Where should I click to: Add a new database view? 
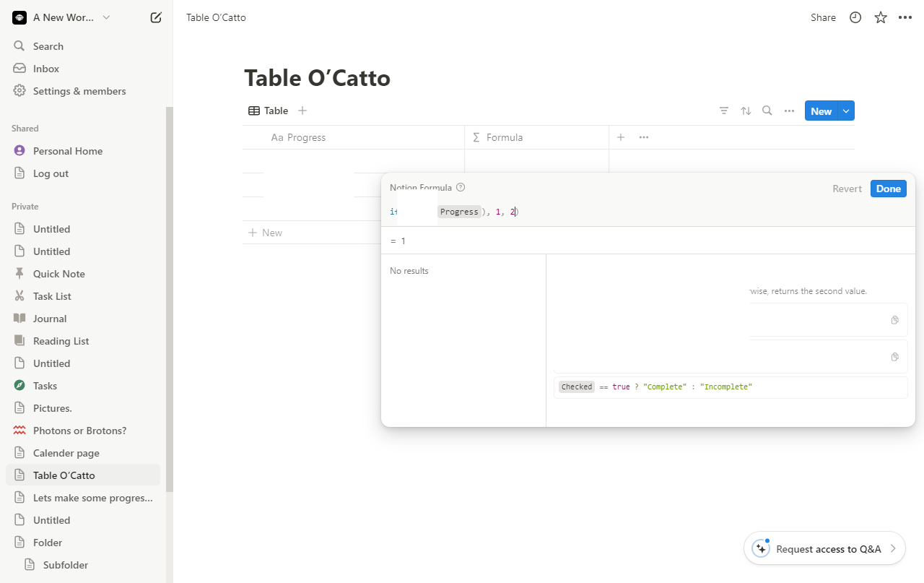[302, 111]
